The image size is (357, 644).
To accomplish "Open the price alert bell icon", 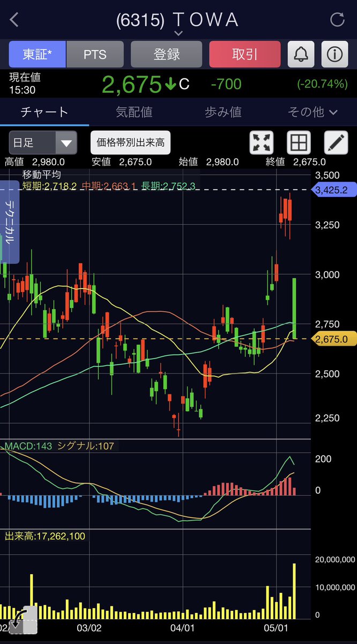I will pyautogui.click(x=301, y=54).
